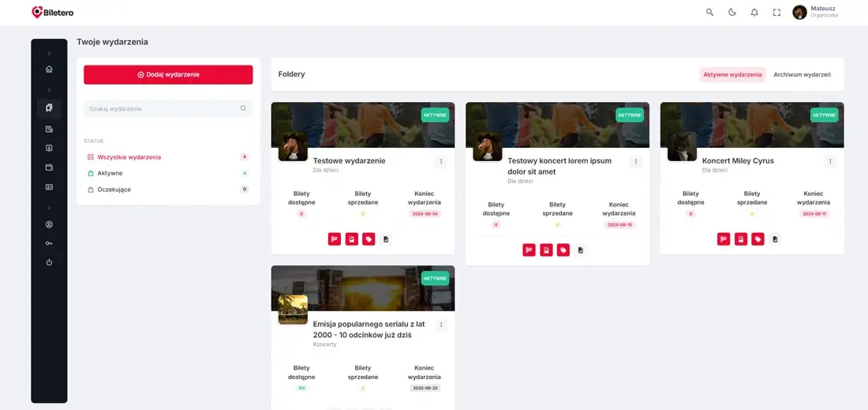Select the Aktywne wydarzenia tab
The width and height of the screenshot is (868, 410).
pos(732,74)
